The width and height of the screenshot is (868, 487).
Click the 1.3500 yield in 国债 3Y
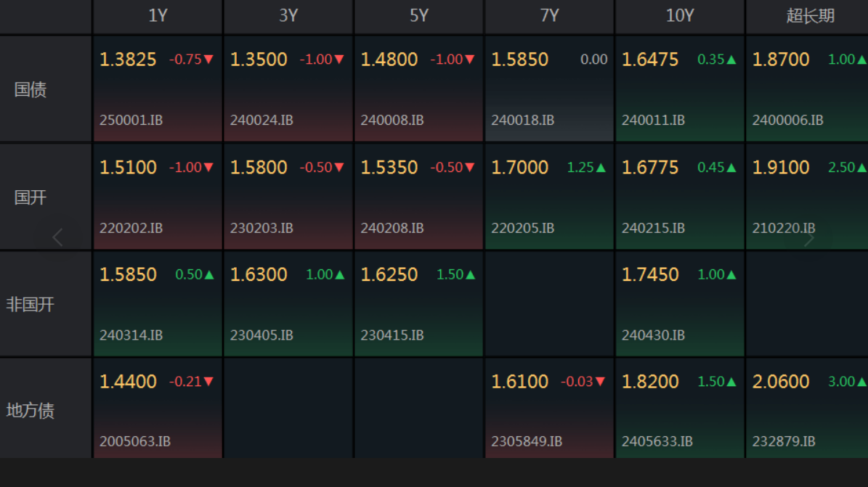click(x=259, y=60)
